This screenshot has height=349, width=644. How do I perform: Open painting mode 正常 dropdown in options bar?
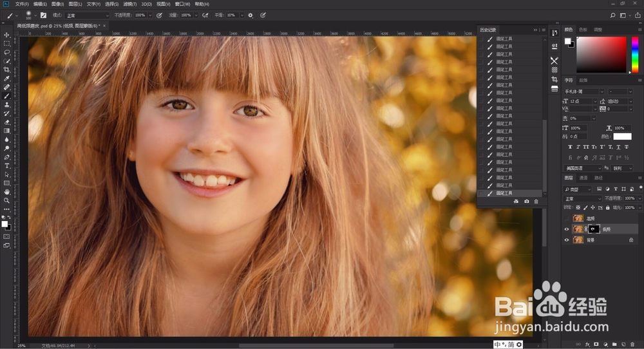pos(88,15)
